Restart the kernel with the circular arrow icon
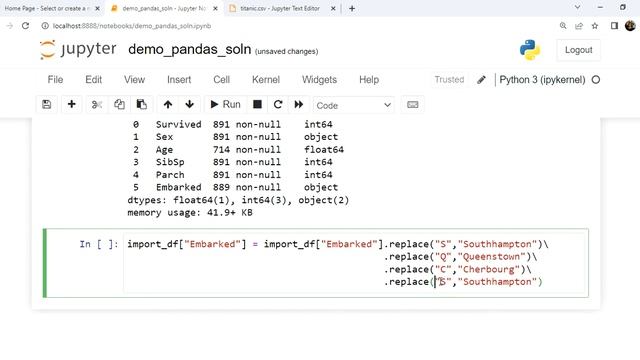Viewport: 640px width, 360px height. [278, 104]
